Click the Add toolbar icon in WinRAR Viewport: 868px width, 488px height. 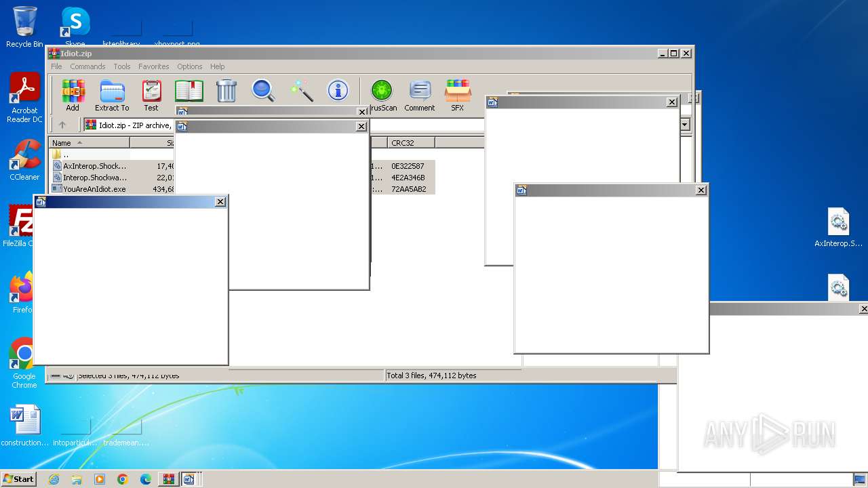[x=73, y=95]
